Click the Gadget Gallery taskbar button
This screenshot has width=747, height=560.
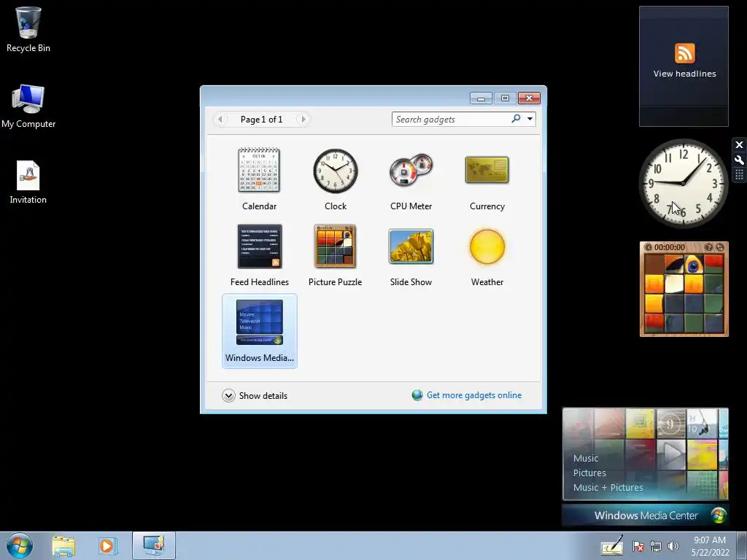pos(154,545)
